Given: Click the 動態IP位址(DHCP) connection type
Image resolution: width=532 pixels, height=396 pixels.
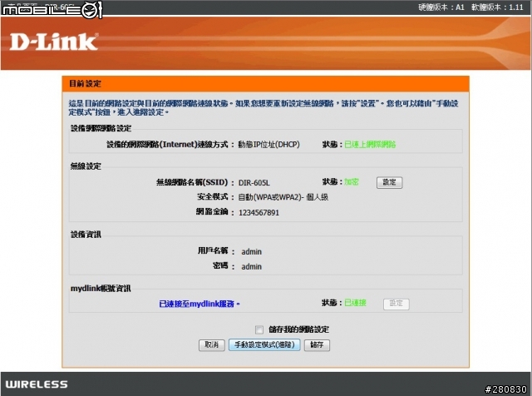Looking at the screenshot, I should pos(268,145).
